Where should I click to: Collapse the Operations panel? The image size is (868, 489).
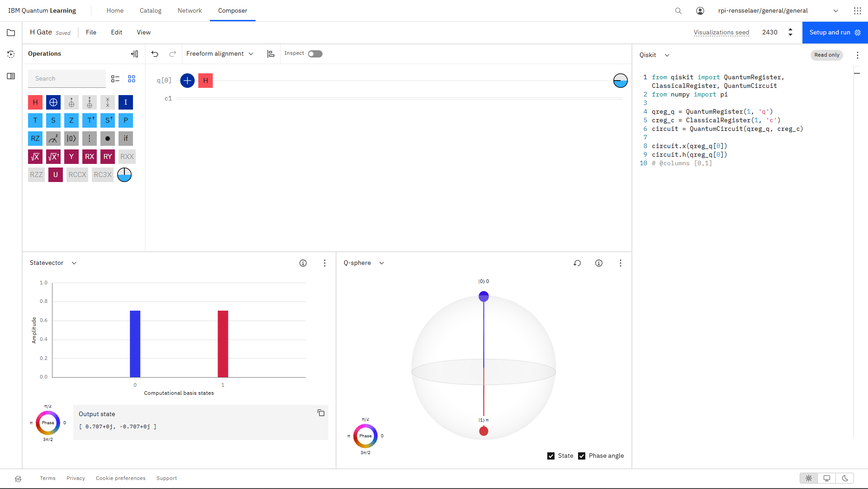[x=134, y=54]
